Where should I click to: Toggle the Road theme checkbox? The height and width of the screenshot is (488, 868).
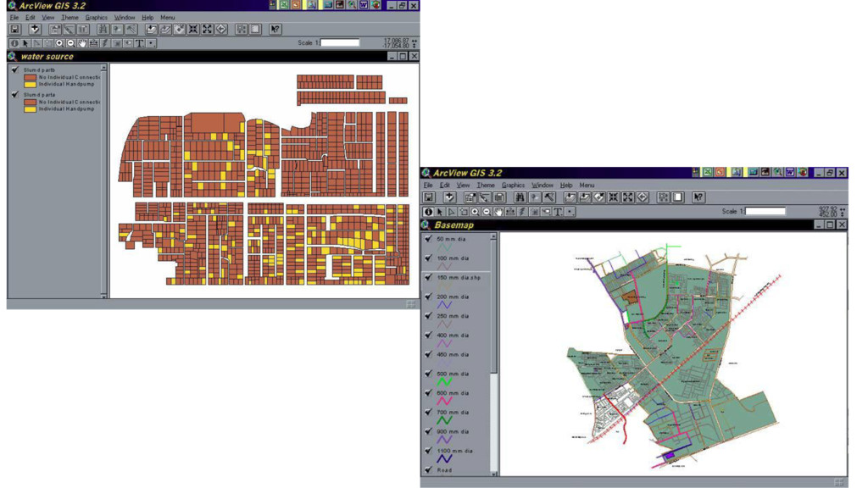coord(428,469)
